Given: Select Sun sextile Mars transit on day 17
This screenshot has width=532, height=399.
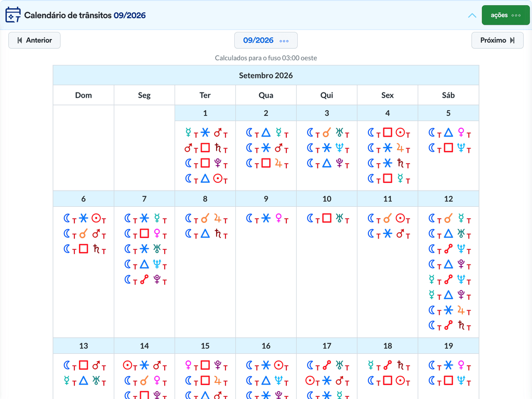Looking at the screenshot, I should [x=327, y=381].
